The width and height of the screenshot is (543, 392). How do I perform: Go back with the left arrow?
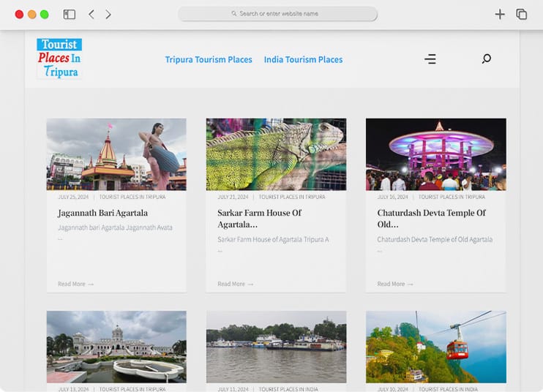(91, 14)
